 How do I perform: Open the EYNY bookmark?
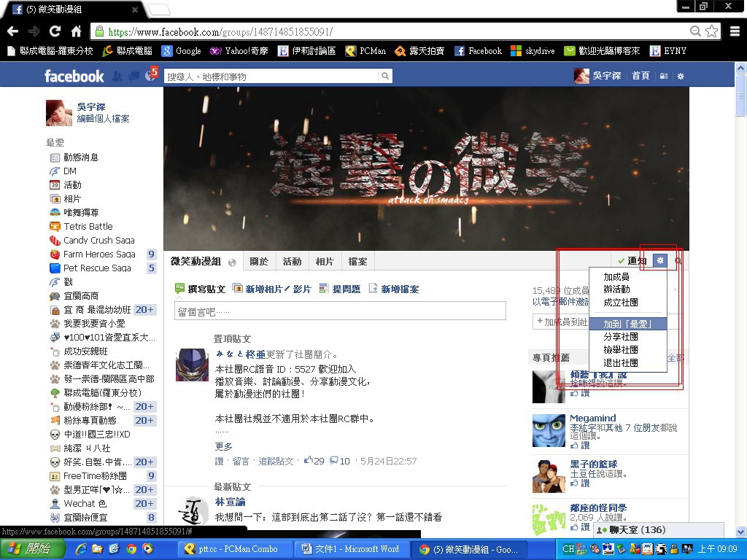[668, 51]
